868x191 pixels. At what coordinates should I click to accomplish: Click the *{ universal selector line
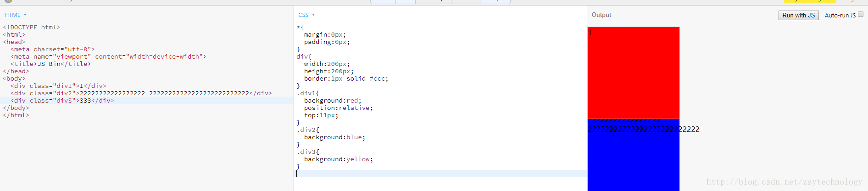coord(300,27)
